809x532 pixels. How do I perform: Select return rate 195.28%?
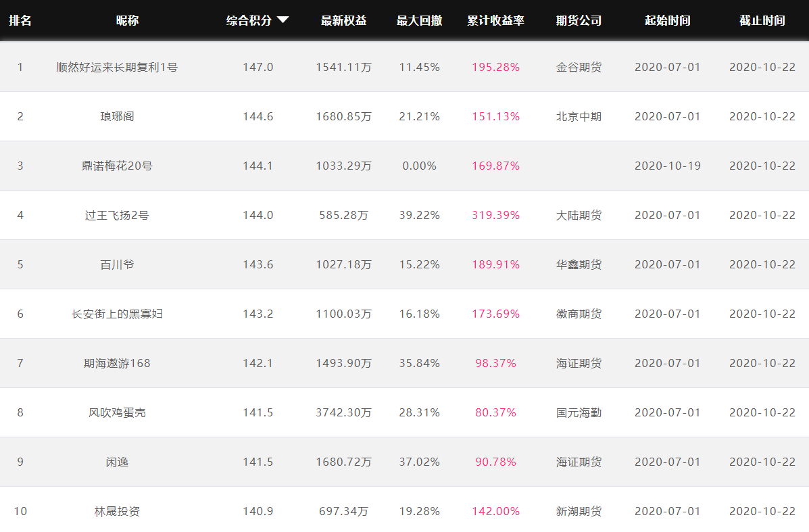click(x=496, y=67)
